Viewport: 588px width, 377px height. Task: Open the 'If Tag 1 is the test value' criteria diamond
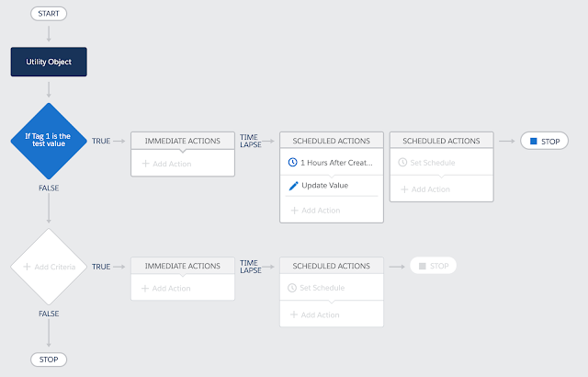(x=49, y=141)
